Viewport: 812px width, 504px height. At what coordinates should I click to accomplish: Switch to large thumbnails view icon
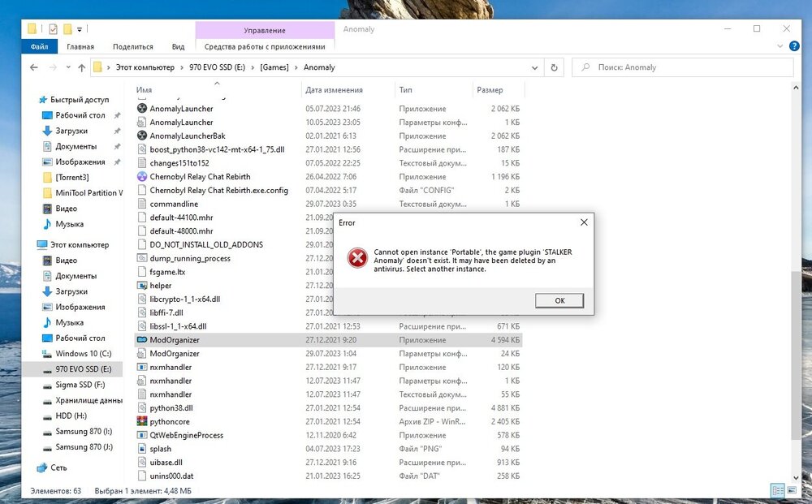(x=792, y=490)
